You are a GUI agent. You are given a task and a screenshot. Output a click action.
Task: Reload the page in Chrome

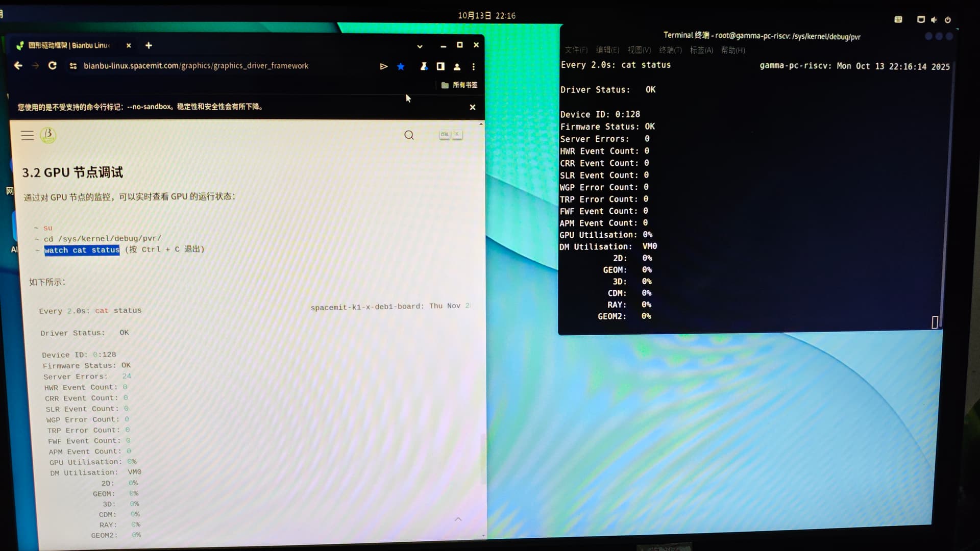(52, 66)
